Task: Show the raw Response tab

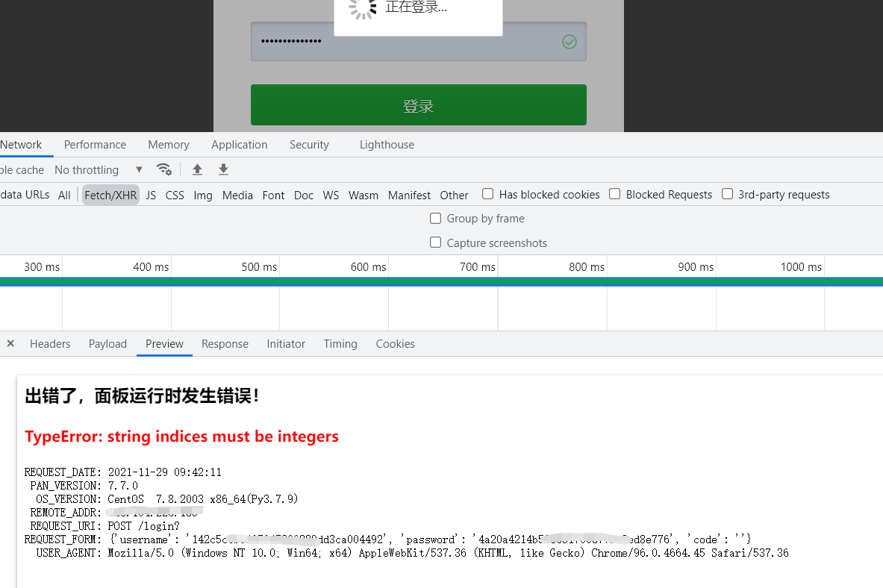Action: (x=225, y=343)
